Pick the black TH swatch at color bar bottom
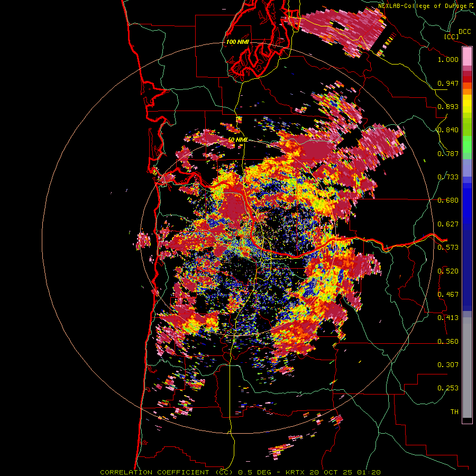 (x=467, y=420)
